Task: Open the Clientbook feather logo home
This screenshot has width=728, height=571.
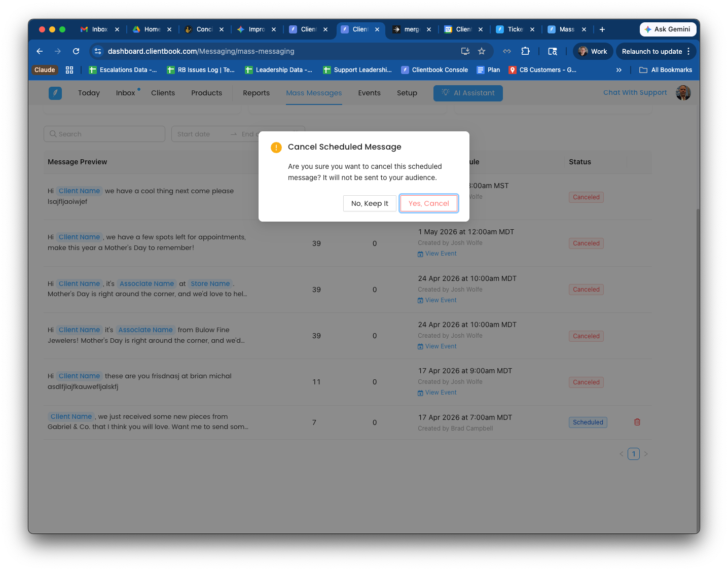Action: tap(55, 93)
